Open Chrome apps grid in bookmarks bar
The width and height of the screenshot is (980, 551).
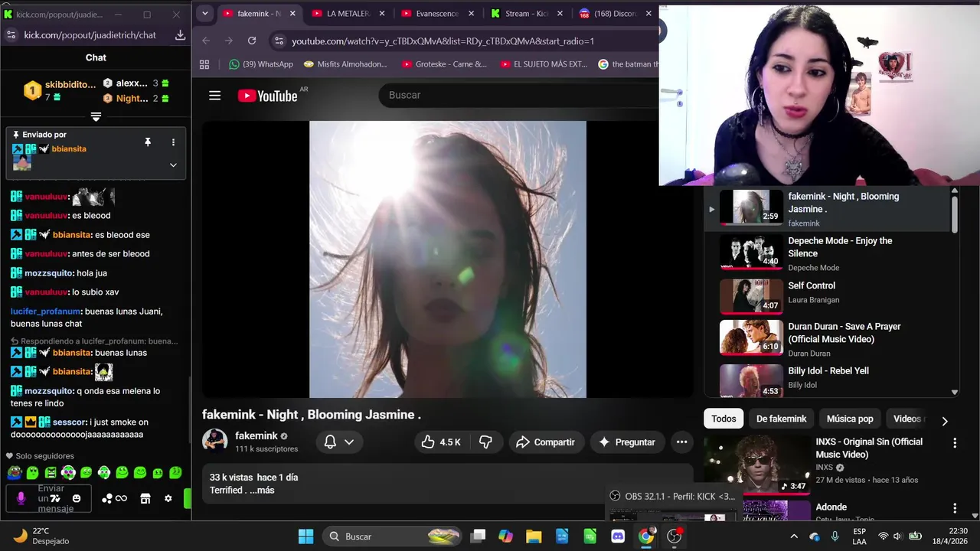204,64
